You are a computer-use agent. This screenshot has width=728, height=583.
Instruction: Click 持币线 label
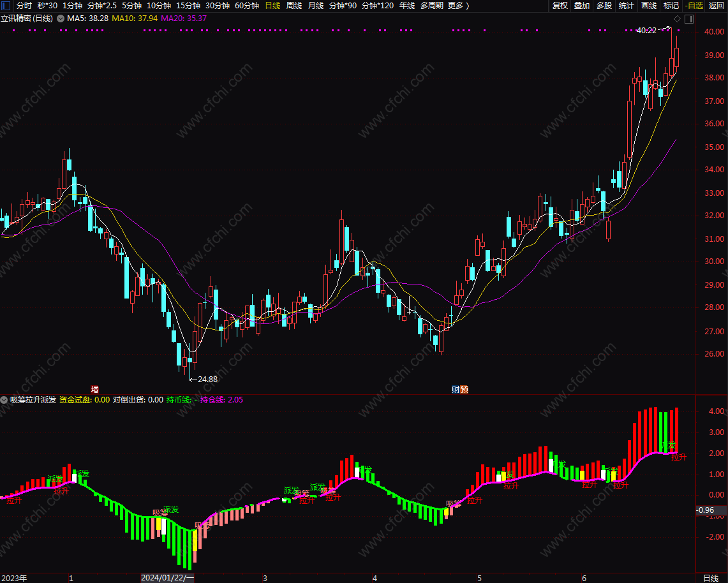[178, 400]
